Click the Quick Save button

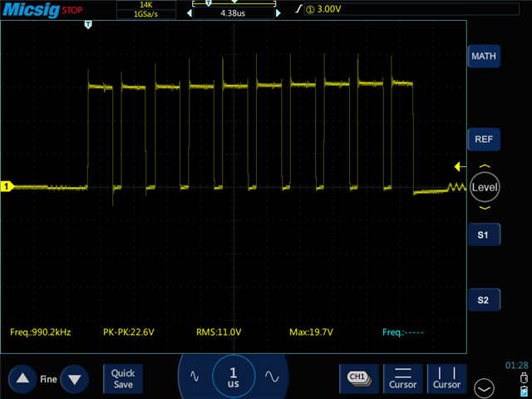123,379
